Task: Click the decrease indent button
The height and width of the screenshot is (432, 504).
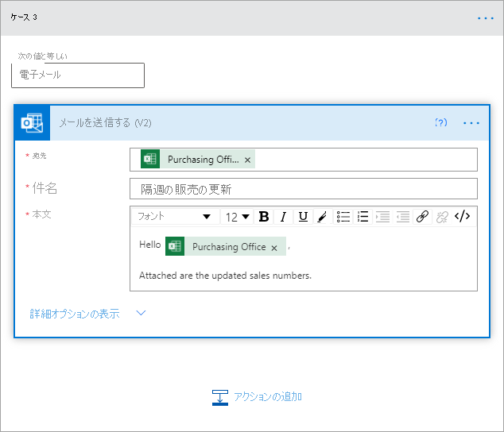Action: coord(402,217)
